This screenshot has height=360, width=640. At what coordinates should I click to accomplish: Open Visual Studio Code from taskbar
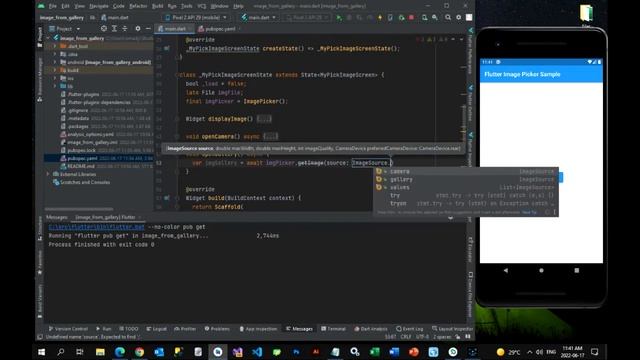coord(257,351)
